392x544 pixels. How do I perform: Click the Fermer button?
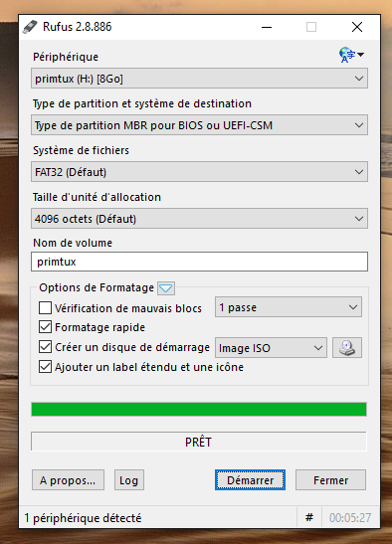pyautogui.click(x=330, y=480)
